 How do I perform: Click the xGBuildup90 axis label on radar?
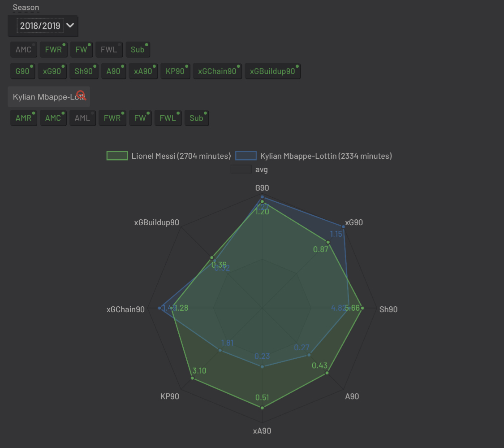pos(156,222)
